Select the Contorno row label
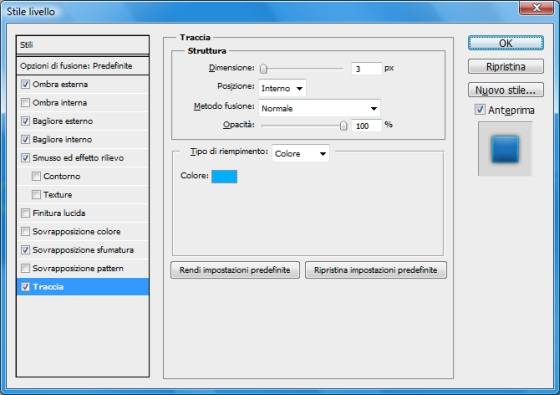Viewport: 560px width, 395px height. 62,176
